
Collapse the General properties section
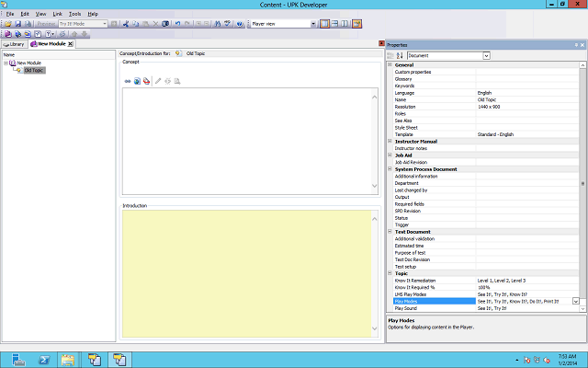390,65
